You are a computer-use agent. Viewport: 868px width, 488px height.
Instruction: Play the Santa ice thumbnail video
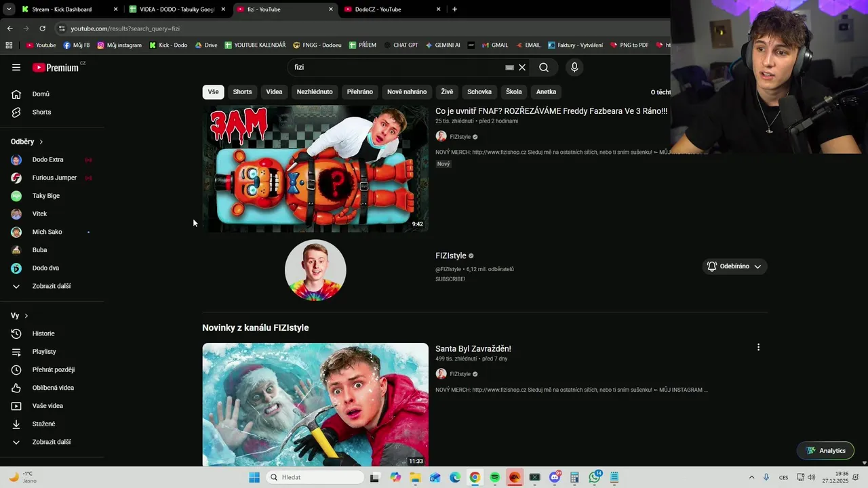315,405
